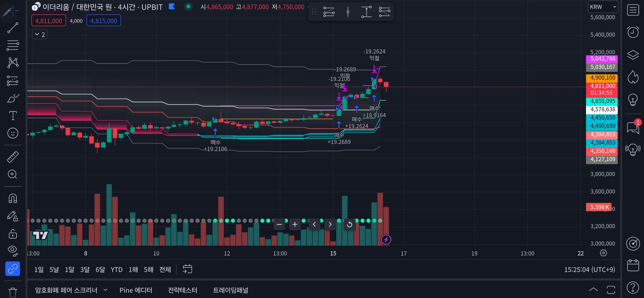Open crypto pair screener dropdown arrow
The image size is (644, 298).
pyautogui.click(x=106, y=290)
